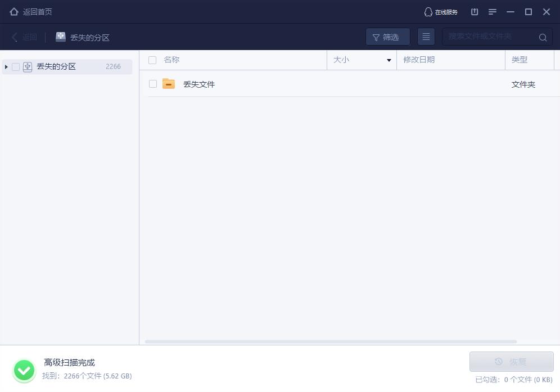Open the 筛选 filter button
This screenshot has width=560, height=392.
pos(387,37)
